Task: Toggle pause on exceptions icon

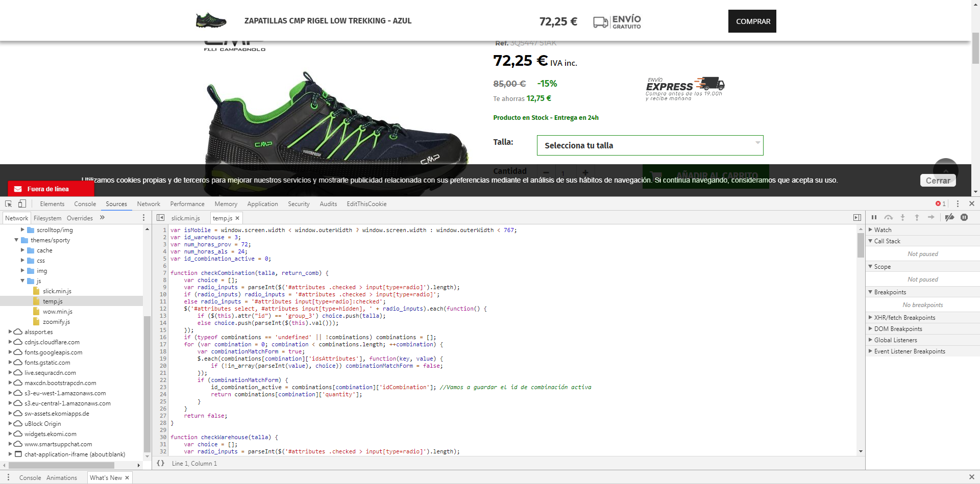Action: (x=964, y=217)
